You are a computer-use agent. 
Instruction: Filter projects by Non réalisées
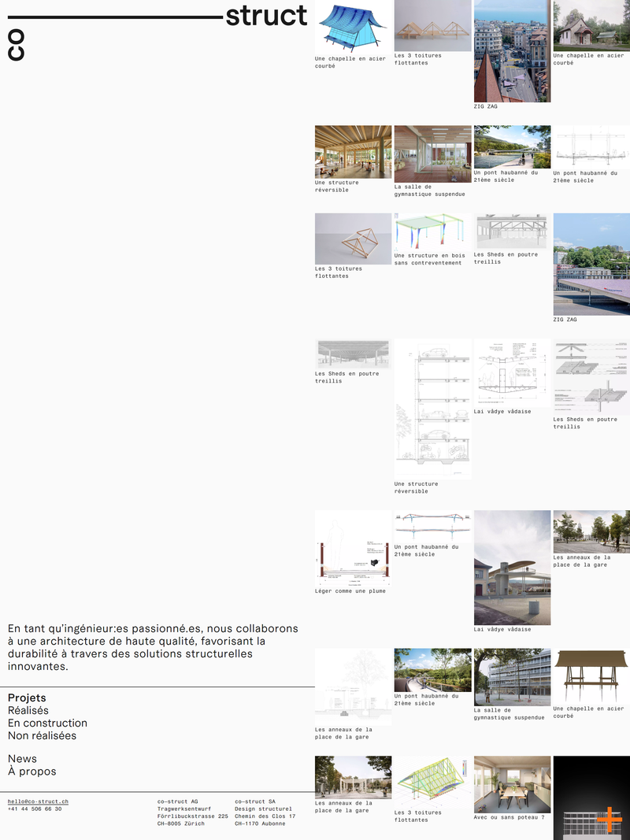pos(42,735)
